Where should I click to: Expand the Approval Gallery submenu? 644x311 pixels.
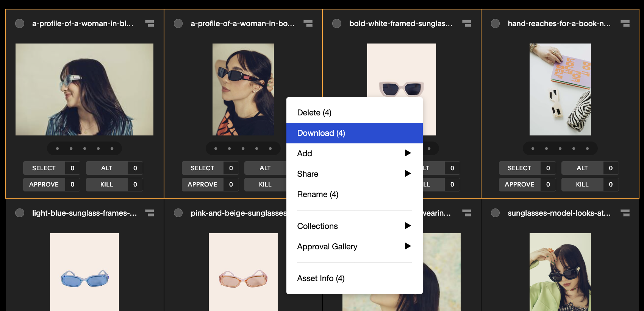pos(354,247)
